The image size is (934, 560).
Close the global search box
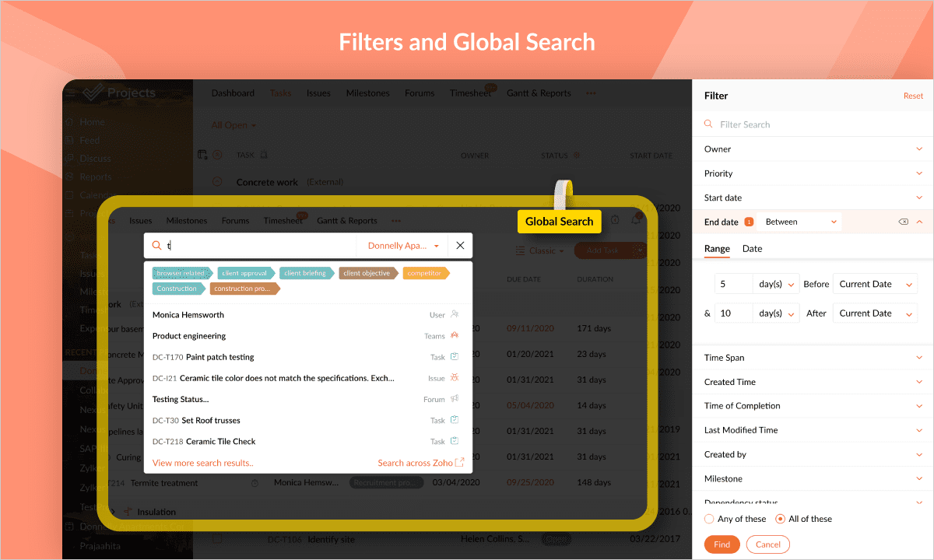tap(460, 246)
